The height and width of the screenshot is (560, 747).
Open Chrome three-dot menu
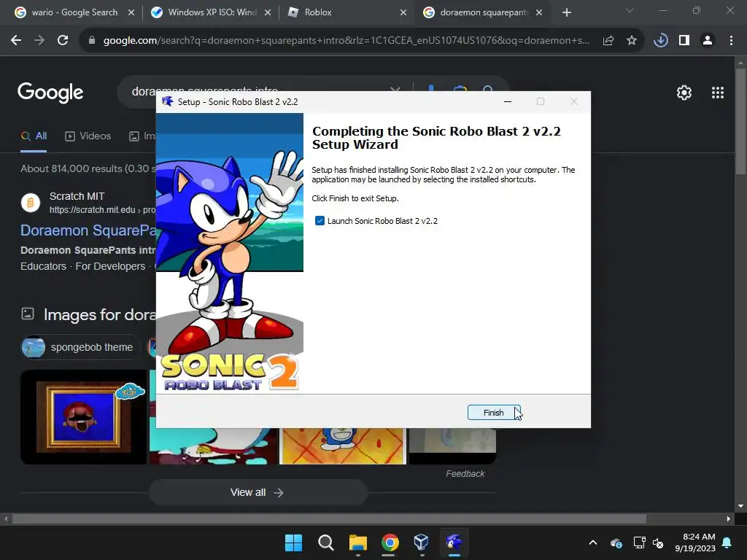point(731,41)
